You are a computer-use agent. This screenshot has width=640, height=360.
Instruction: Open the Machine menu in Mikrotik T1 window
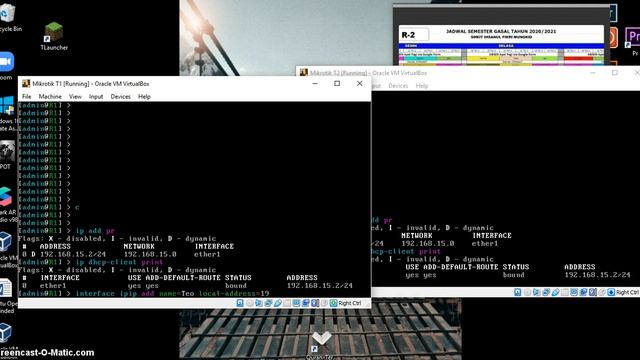50,97
